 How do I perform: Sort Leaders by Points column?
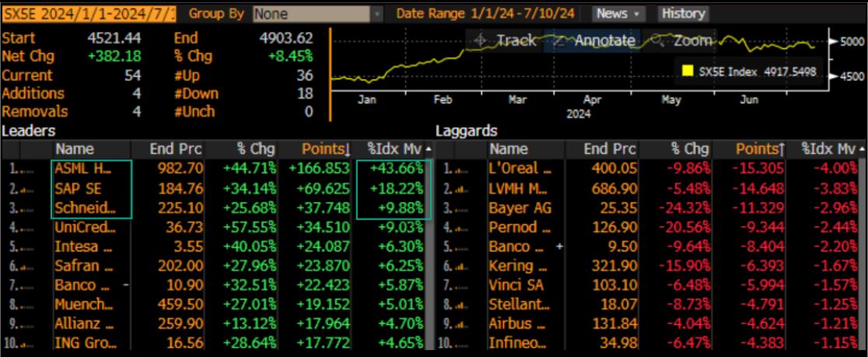pos(325,149)
